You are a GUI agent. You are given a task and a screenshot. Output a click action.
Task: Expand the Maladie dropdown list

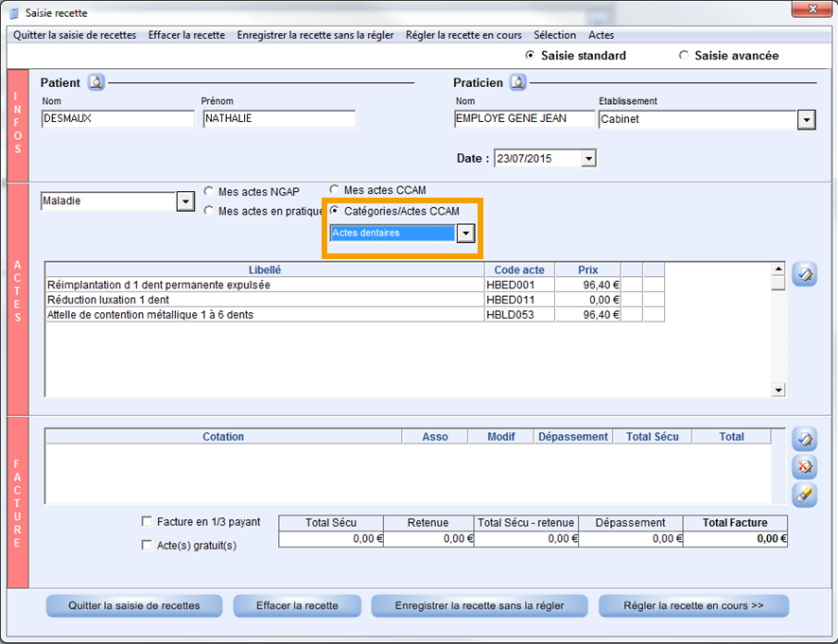click(x=184, y=201)
